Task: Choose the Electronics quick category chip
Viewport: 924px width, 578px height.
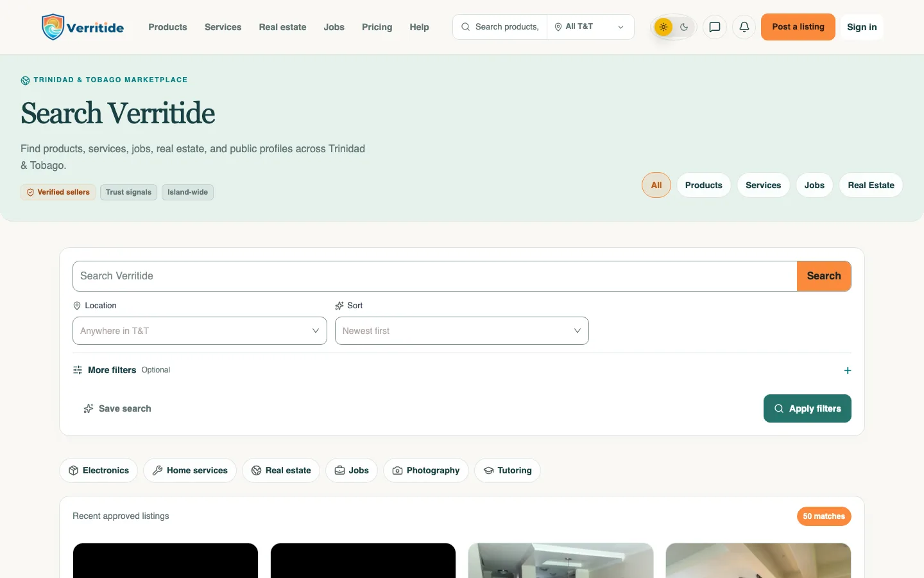Action: (x=98, y=470)
